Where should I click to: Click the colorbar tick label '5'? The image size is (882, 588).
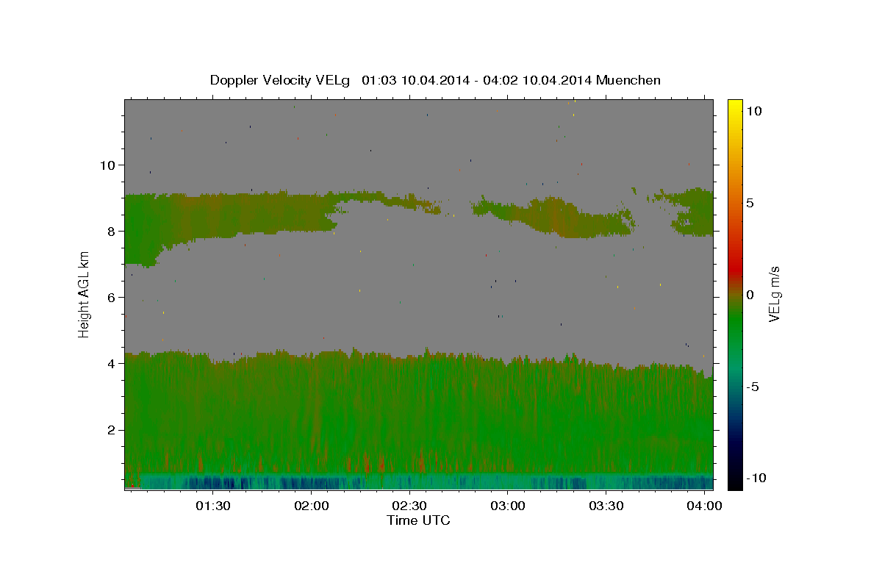pos(749,203)
